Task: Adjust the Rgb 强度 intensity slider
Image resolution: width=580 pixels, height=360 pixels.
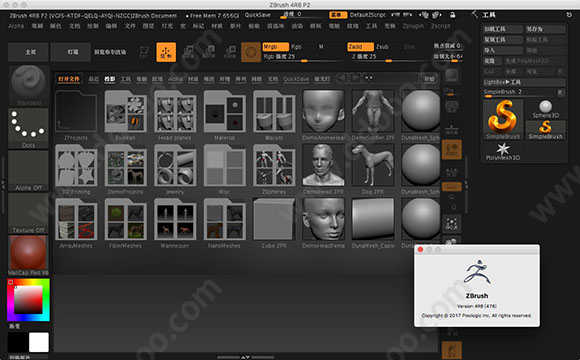Action: (x=303, y=57)
